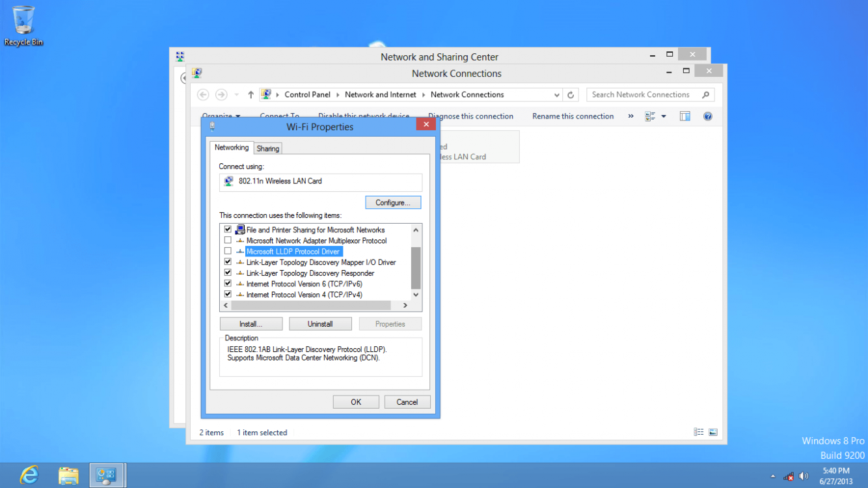
Task: Click the Install... button
Action: (x=251, y=324)
